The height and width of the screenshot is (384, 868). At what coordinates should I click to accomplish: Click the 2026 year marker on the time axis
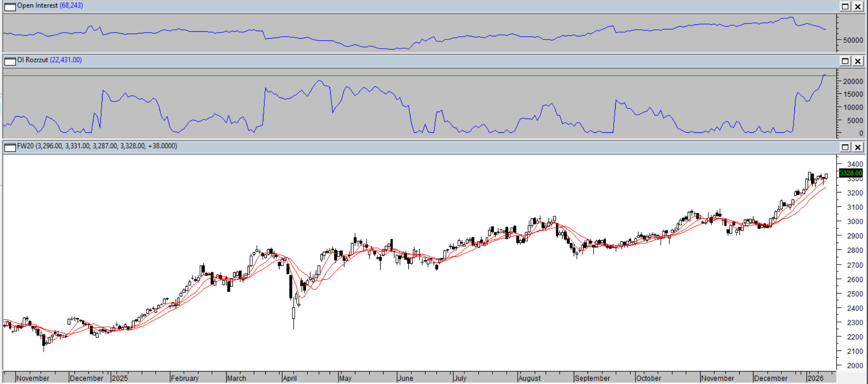815,378
